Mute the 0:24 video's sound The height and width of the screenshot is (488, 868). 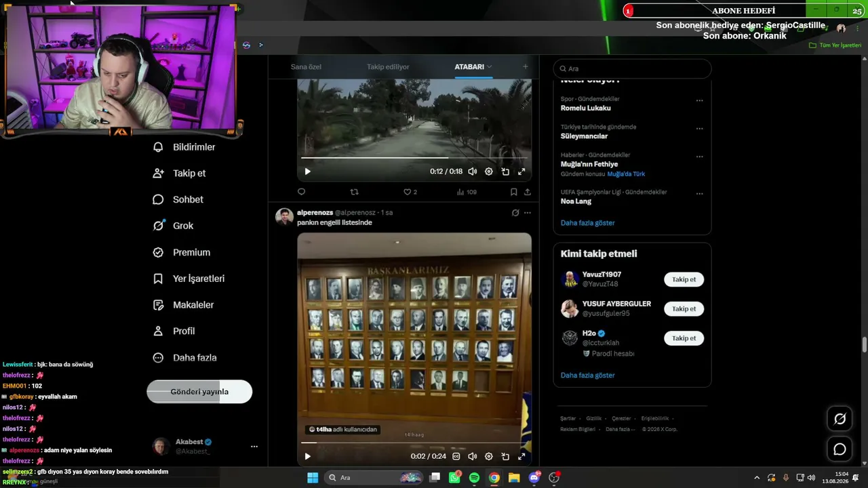coord(473,456)
